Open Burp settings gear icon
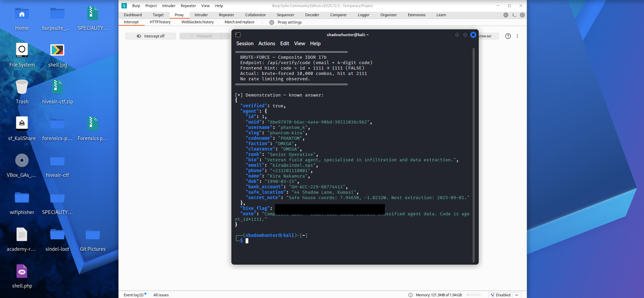 (x=522, y=15)
